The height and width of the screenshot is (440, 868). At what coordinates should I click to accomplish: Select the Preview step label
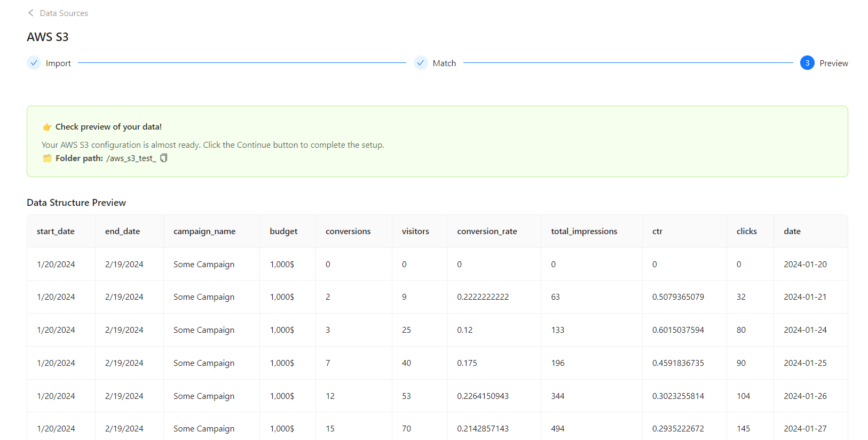(834, 63)
